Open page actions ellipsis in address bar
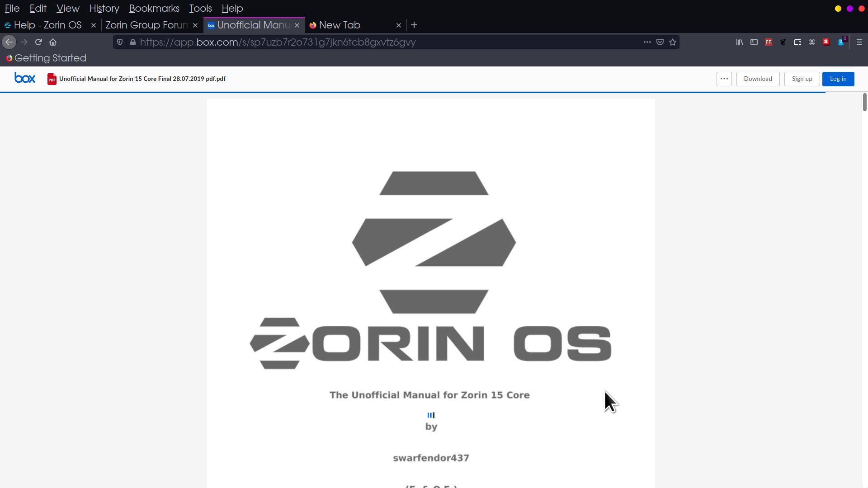Viewport: 868px width, 488px height. point(647,42)
